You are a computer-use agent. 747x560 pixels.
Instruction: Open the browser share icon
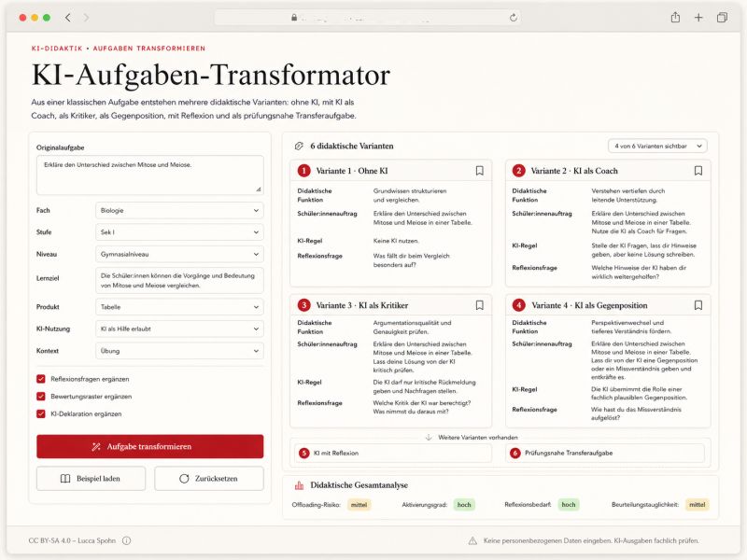click(x=675, y=18)
